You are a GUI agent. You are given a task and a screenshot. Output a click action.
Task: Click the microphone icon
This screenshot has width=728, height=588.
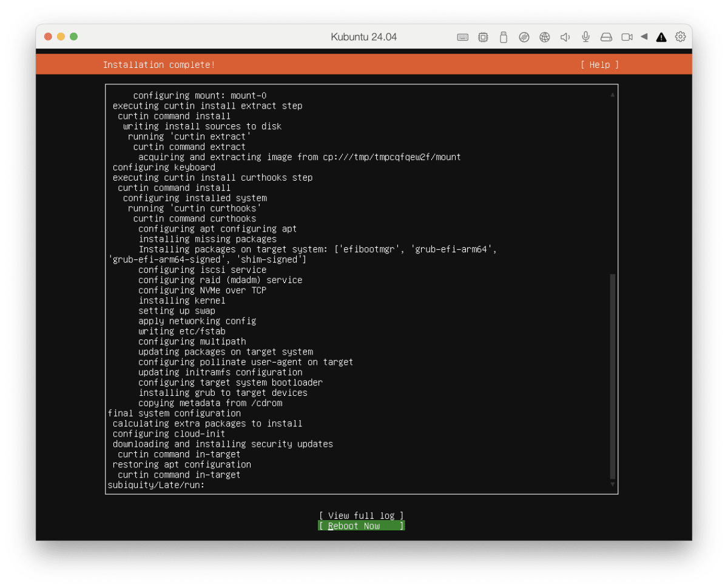click(x=585, y=37)
